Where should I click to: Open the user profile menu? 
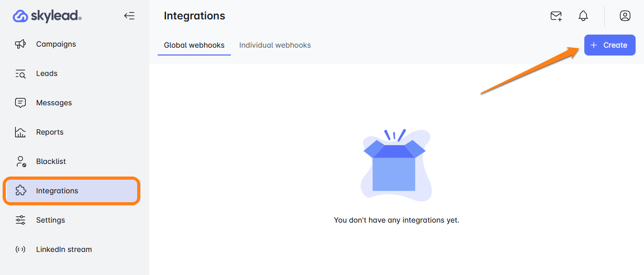pyautogui.click(x=625, y=16)
